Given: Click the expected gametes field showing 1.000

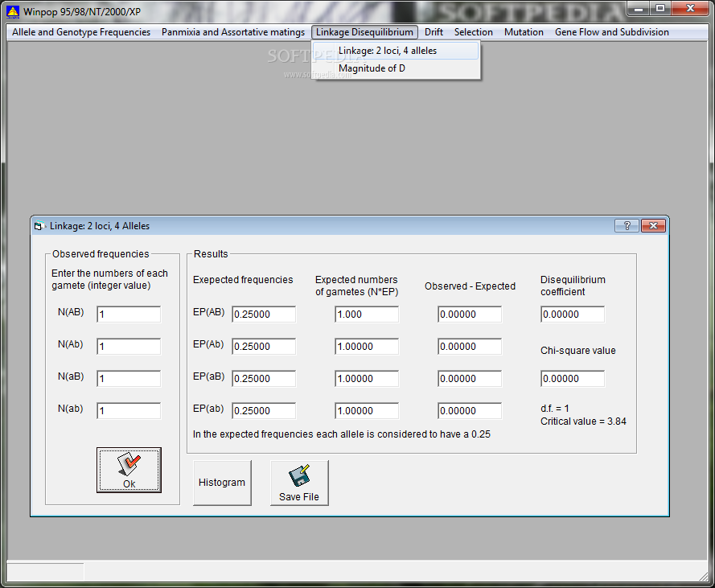Looking at the screenshot, I should click(x=367, y=315).
